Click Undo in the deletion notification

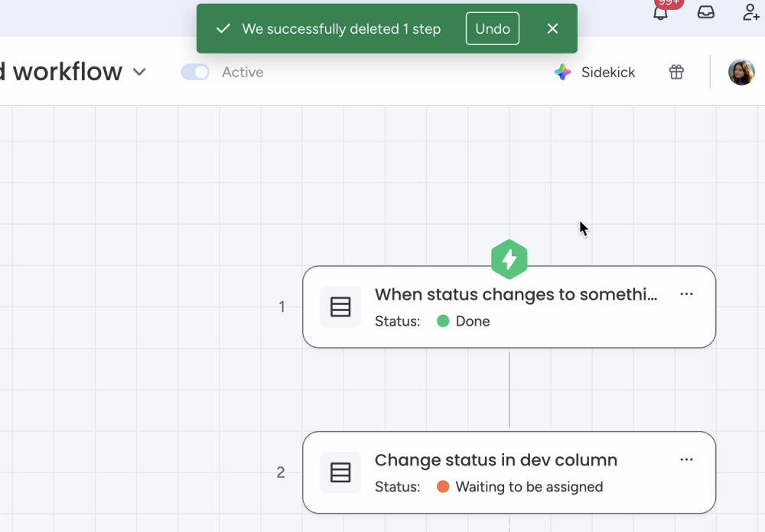493,29
